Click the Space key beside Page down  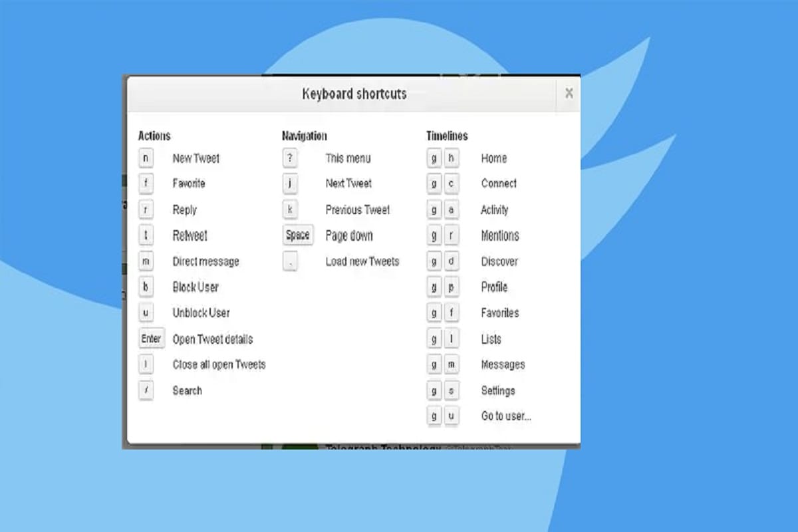(297, 235)
